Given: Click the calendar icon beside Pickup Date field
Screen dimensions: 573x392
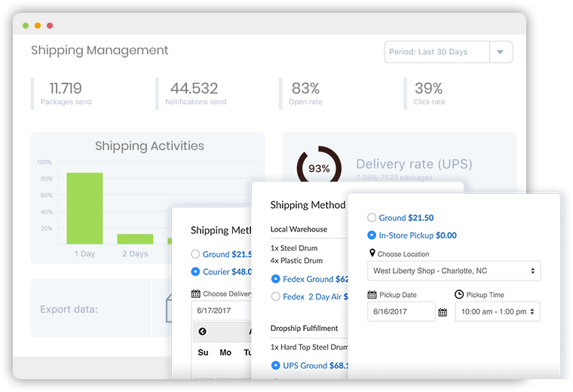Looking at the screenshot, I should point(443,312).
